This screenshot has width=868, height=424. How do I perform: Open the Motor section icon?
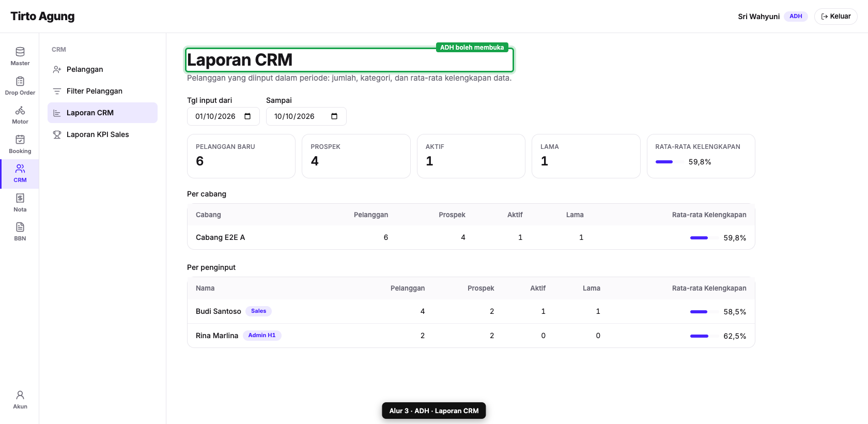pos(20,110)
